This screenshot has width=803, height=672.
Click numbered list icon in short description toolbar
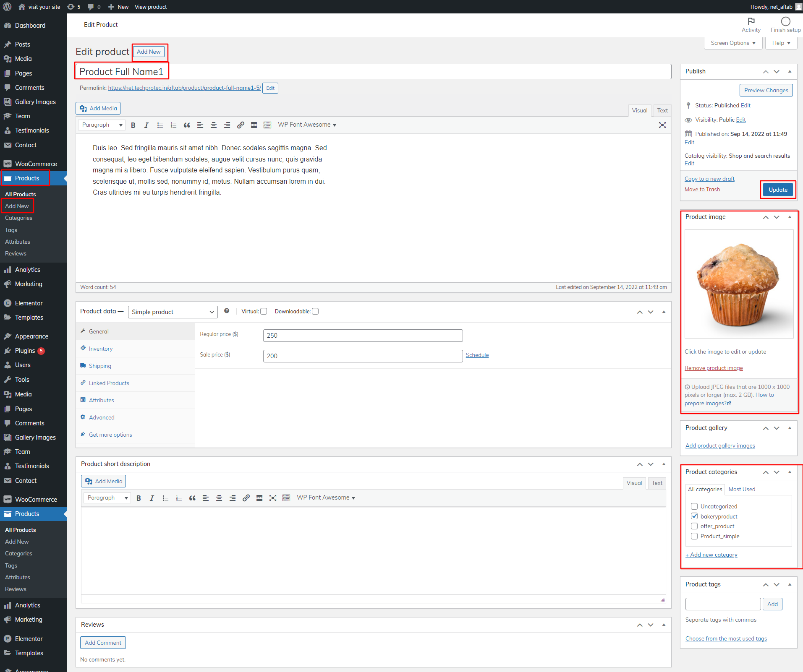179,498
